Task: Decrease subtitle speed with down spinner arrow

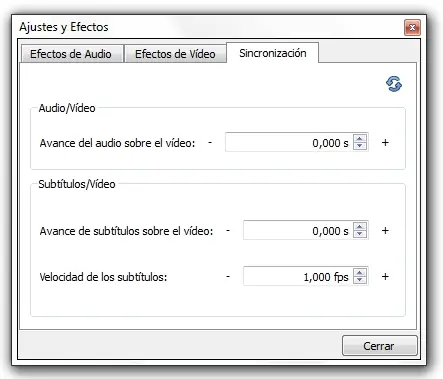Action: click(x=360, y=280)
